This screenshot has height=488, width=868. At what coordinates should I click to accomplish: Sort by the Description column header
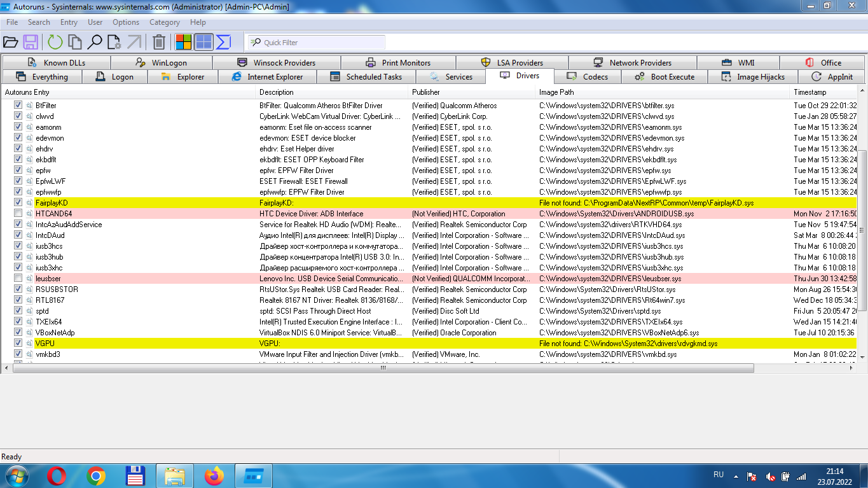pos(333,92)
